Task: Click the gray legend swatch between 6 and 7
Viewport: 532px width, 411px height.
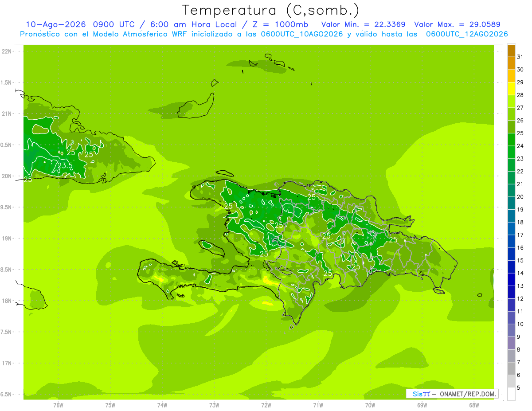Action: [511, 368]
